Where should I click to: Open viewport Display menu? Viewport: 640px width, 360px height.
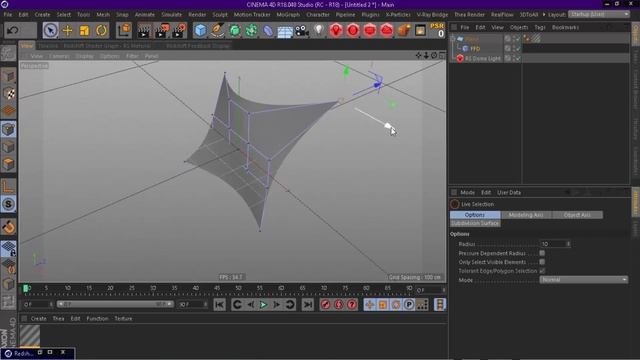(x=84, y=56)
